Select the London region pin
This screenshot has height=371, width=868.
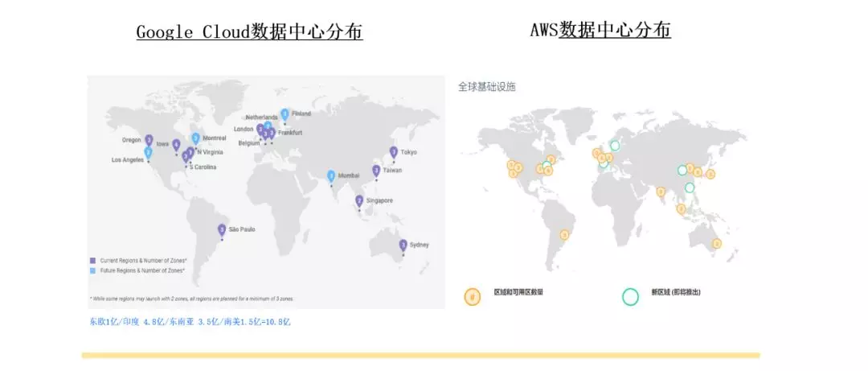tap(260, 130)
